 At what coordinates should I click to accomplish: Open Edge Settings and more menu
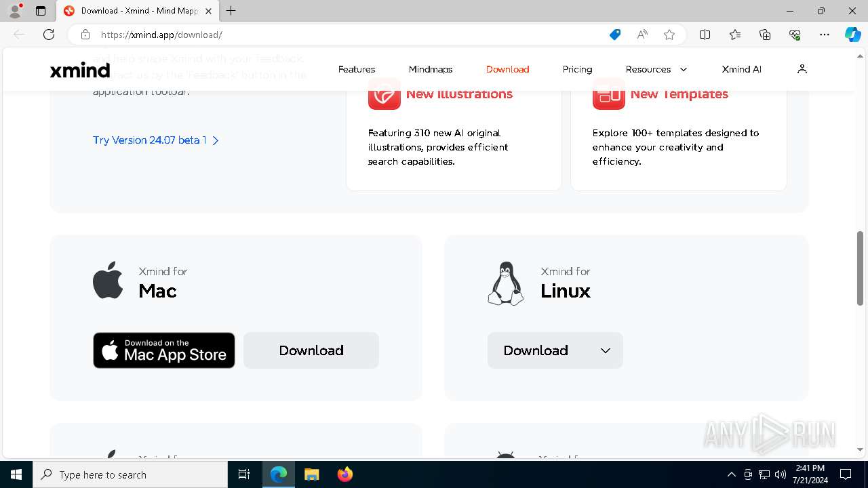tap(825, 35)
